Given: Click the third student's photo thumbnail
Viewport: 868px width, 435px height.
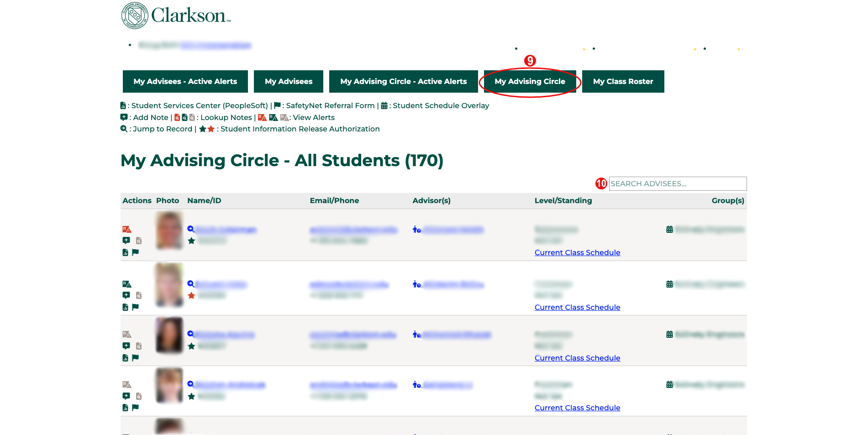Looking at the screenshot, I should [x=169, y=335].
